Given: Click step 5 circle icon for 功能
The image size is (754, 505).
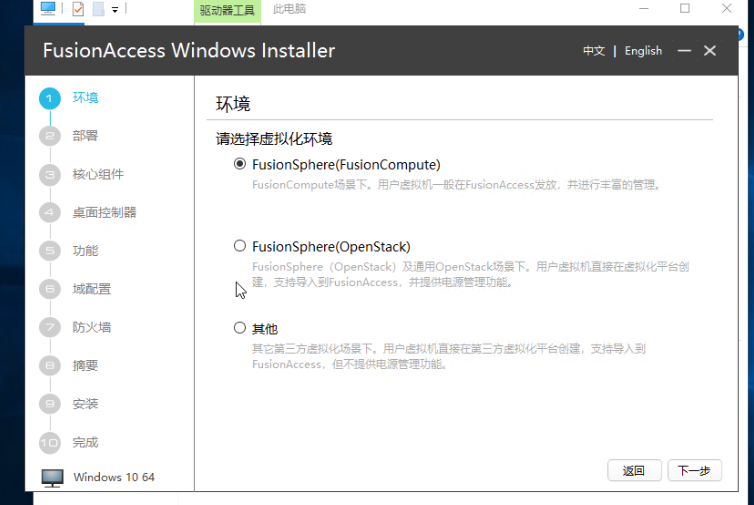Looking at the screenshot, I should point(50,251).
